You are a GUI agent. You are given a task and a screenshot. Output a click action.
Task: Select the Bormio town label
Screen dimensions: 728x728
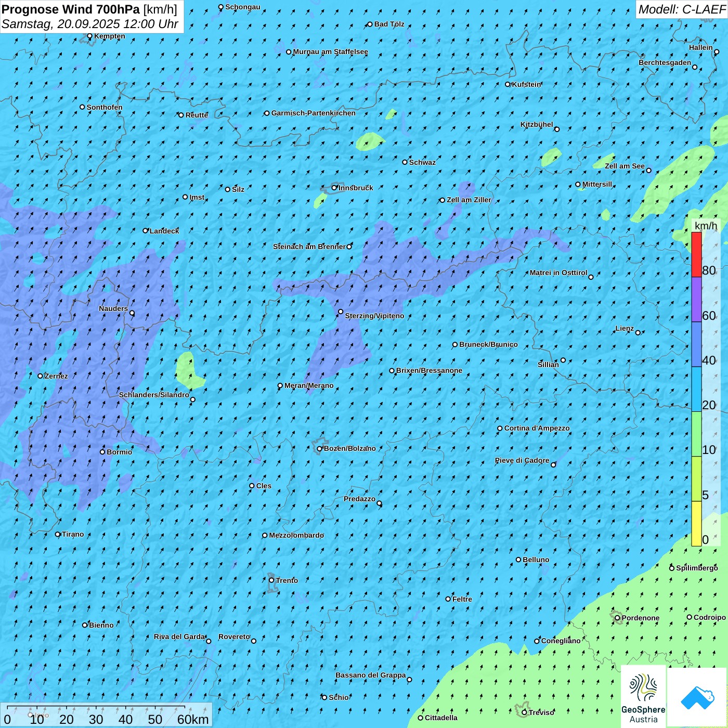[119, 452]
